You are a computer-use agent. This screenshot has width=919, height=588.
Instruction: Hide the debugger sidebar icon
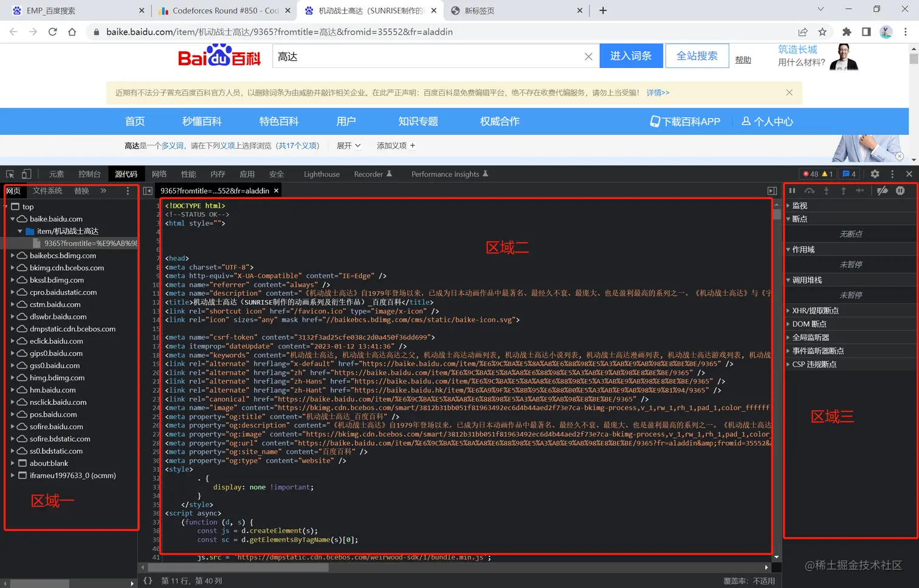coord(772,191)
